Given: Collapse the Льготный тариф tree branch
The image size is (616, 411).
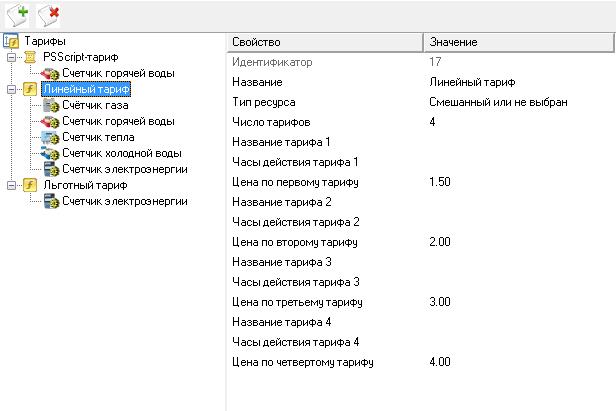Looking at the screenshot, I should (11, 185).
